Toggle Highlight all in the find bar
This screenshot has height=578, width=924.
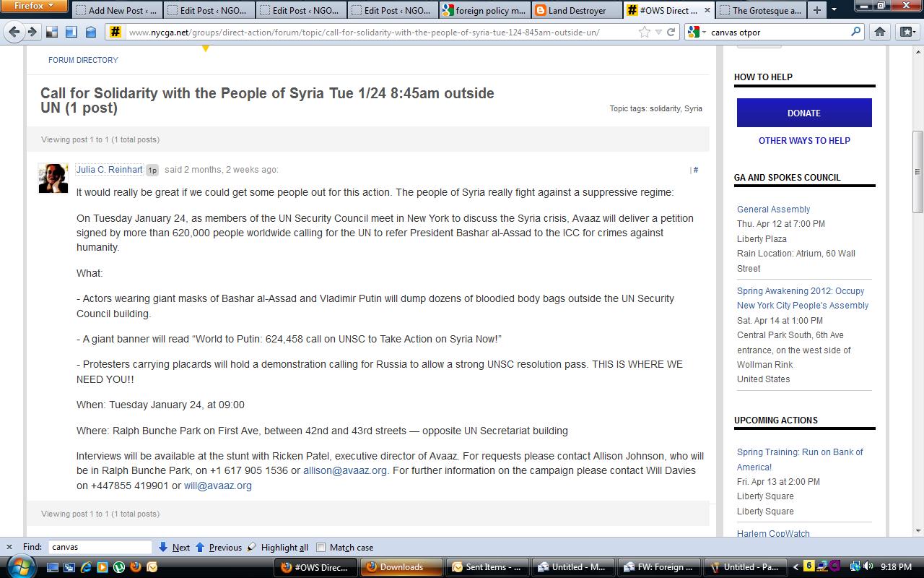pos(278,547)
